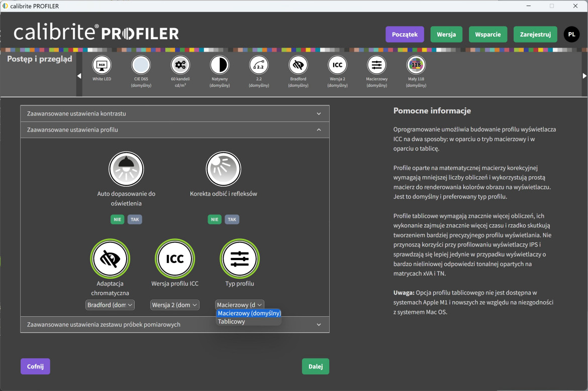Viewport: 588px width, 391px height.
Task: Click the Auto dopasowanie do oświetlenia lamp icon
Action: point(126,169)
